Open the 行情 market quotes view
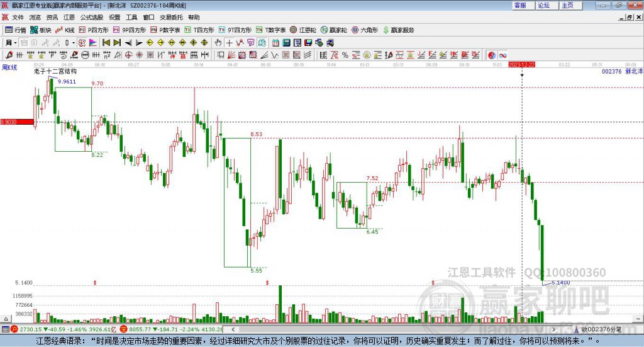This screenshot has height=347, width=644. point(16,30)
